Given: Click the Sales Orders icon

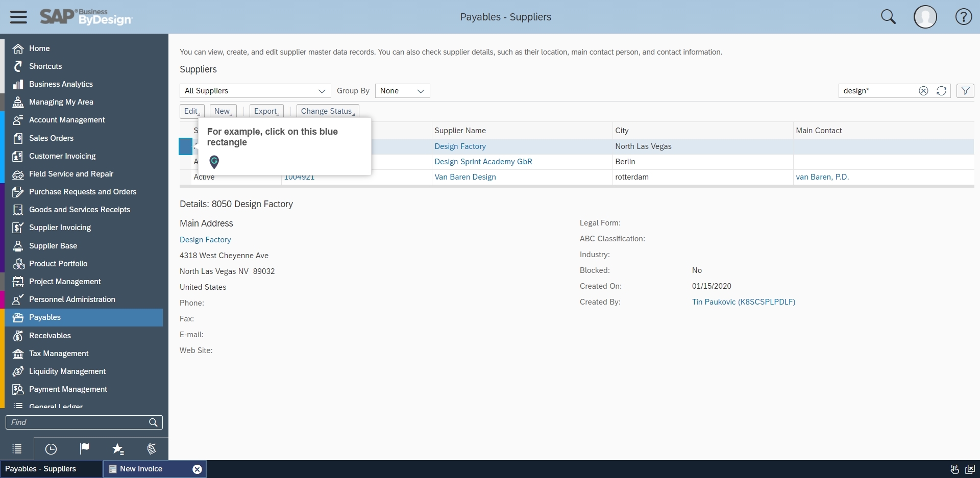Looking at the screenshot, I should tap(18, 138).
